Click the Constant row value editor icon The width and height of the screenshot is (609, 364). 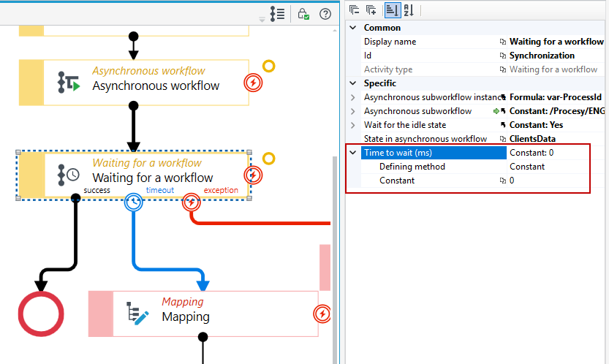[x=502, y=181]
